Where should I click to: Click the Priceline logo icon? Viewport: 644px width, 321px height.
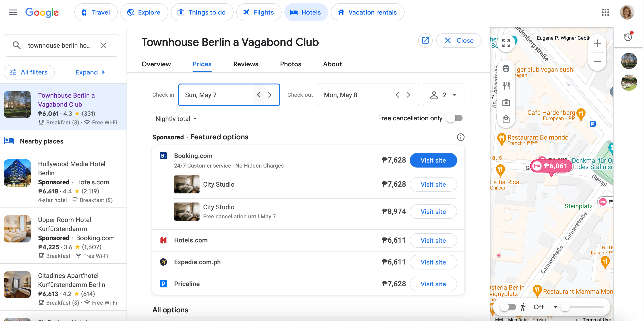pos(163,284)
